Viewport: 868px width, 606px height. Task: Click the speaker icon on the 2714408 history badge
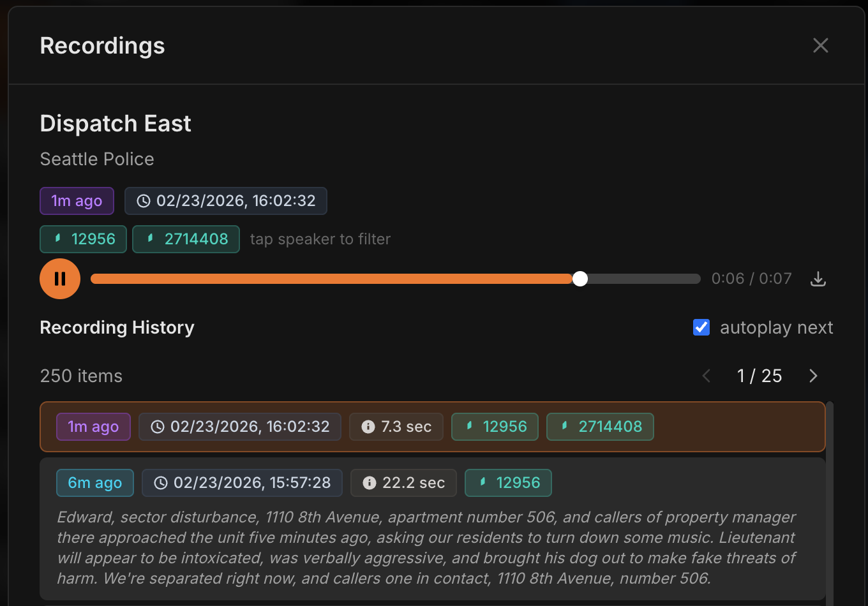click(564, 427)
